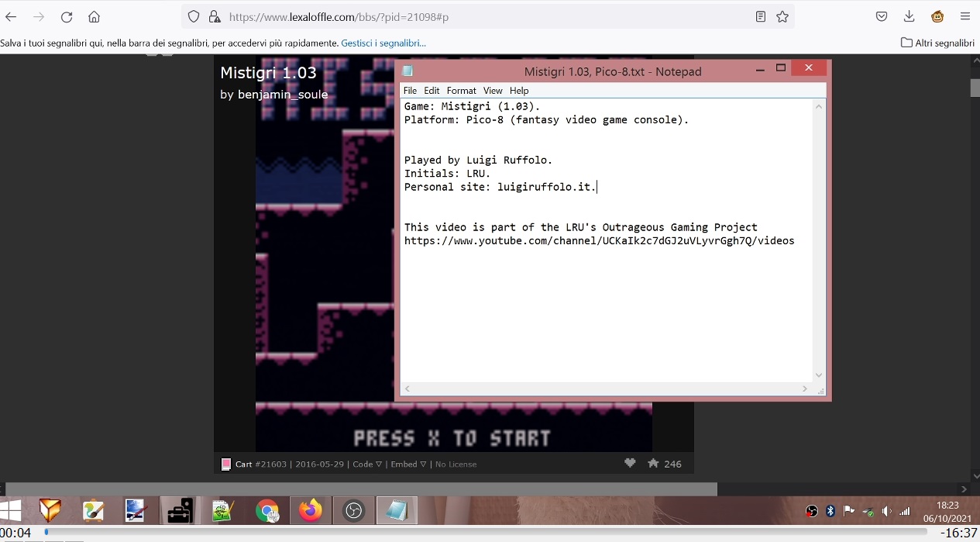Viewport: 980px width, 542px height.
Task: Open OBS Studio from taskbar
Action: click(x=354, y=511)
